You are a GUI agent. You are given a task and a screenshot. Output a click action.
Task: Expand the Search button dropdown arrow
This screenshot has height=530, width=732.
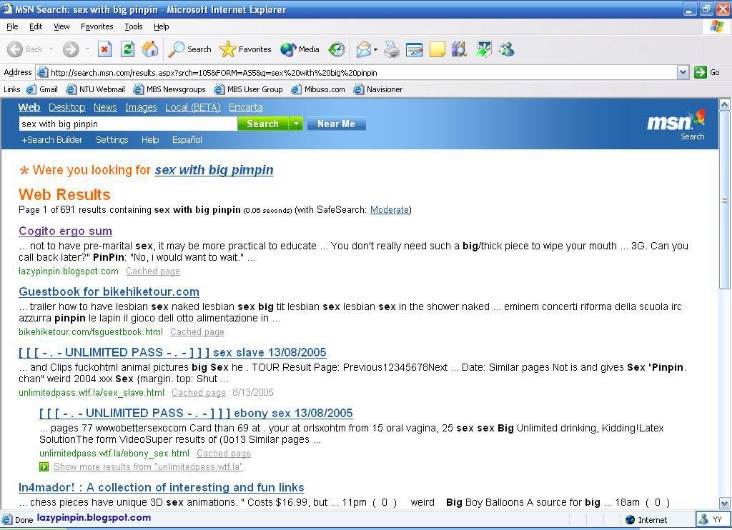(x=296, y=124)
